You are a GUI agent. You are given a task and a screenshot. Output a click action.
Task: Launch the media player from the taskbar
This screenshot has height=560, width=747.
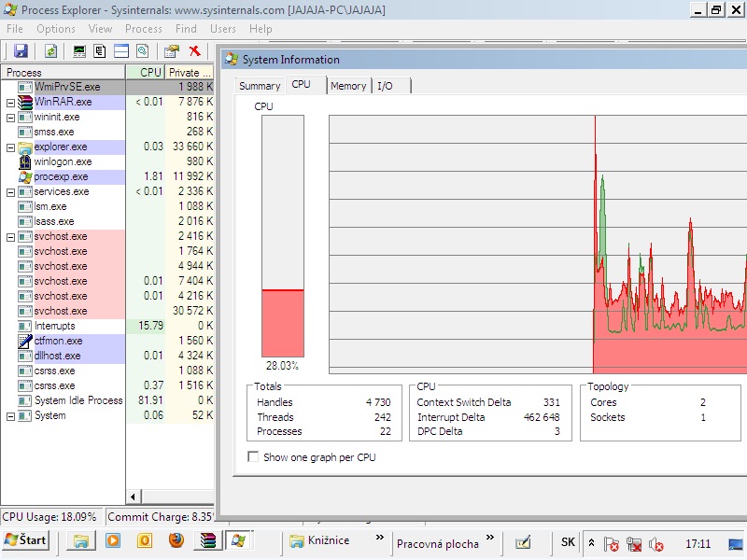tap(113, 541)
